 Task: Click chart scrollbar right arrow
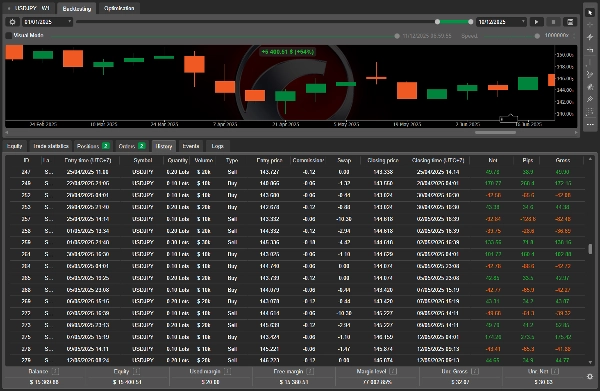(x=576, y=132)
